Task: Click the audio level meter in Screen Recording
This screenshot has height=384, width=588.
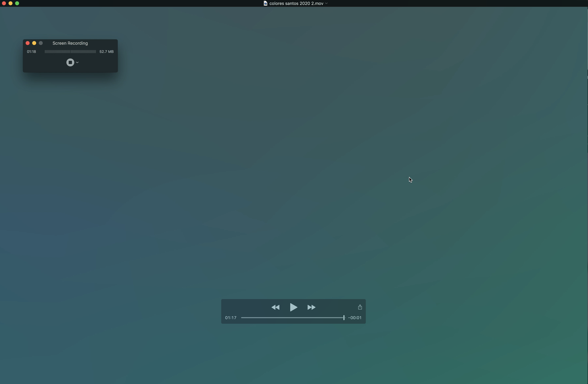Action: coord(70,52)
